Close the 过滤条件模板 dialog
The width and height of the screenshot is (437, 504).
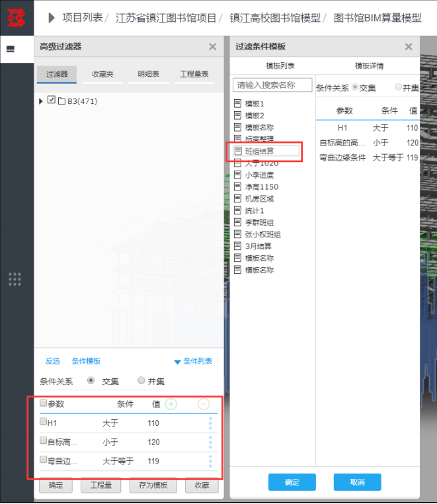[409, 47]
